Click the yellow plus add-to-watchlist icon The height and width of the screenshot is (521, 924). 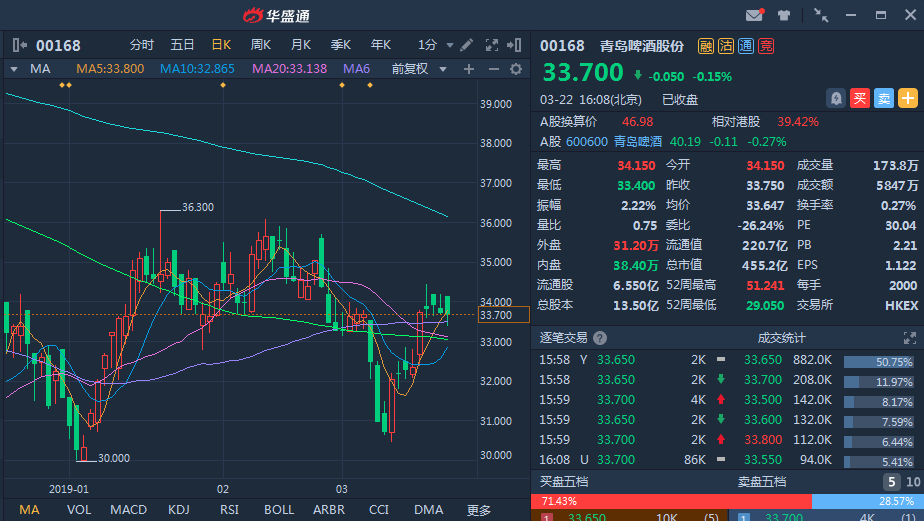(x=907, y=98)
